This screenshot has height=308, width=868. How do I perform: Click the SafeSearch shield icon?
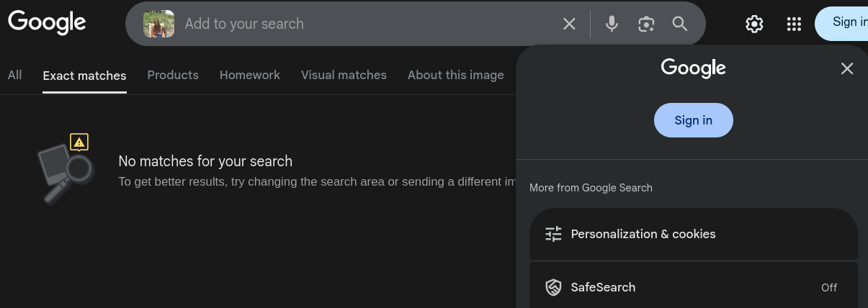point(553,287)
